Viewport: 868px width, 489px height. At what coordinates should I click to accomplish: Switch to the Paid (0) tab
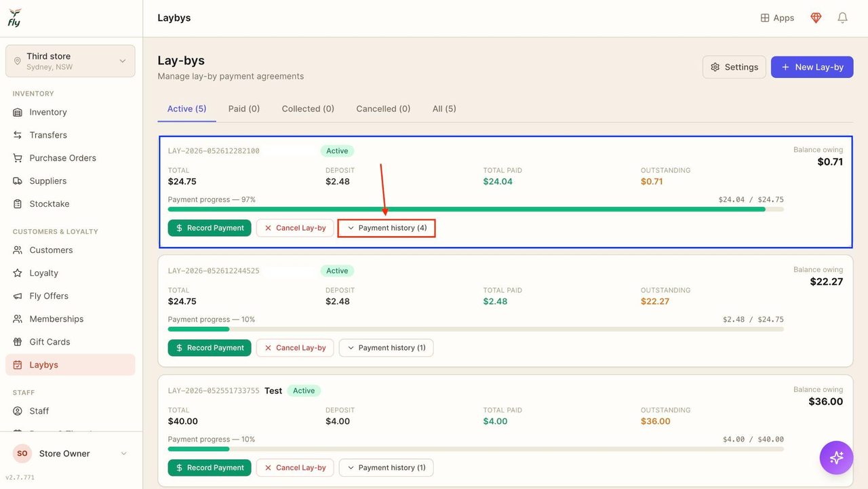pyautogui.click(x=244, y=109)
